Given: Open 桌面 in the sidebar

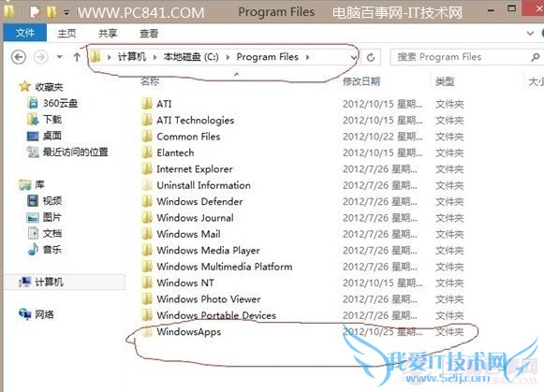Looking at the screenshot, I should [52, 136].
